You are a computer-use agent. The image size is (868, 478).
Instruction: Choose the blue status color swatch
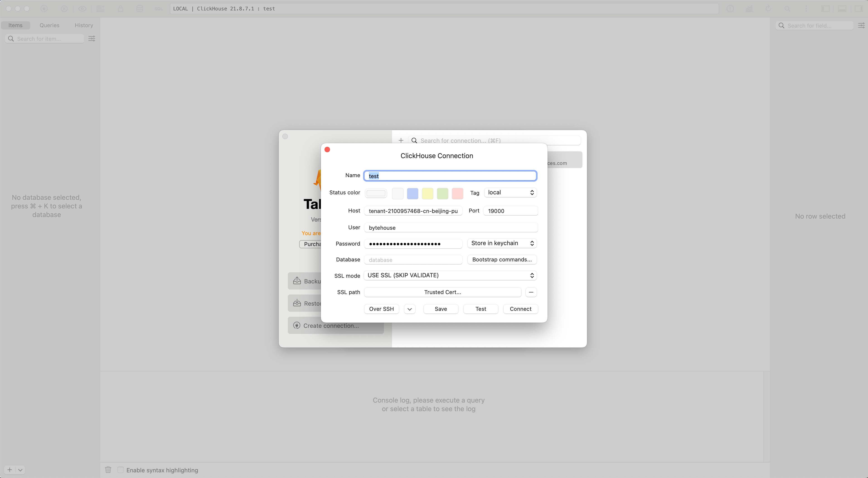(412, 193)
